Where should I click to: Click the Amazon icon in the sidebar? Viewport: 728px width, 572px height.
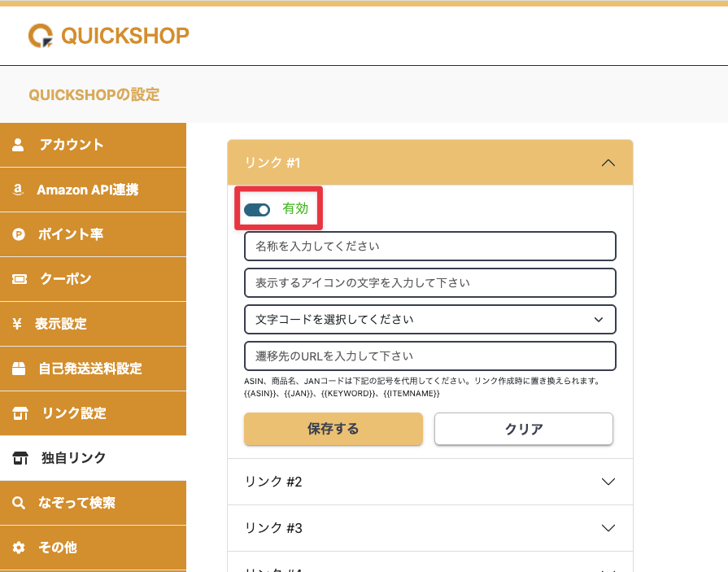tap(19, 190)
